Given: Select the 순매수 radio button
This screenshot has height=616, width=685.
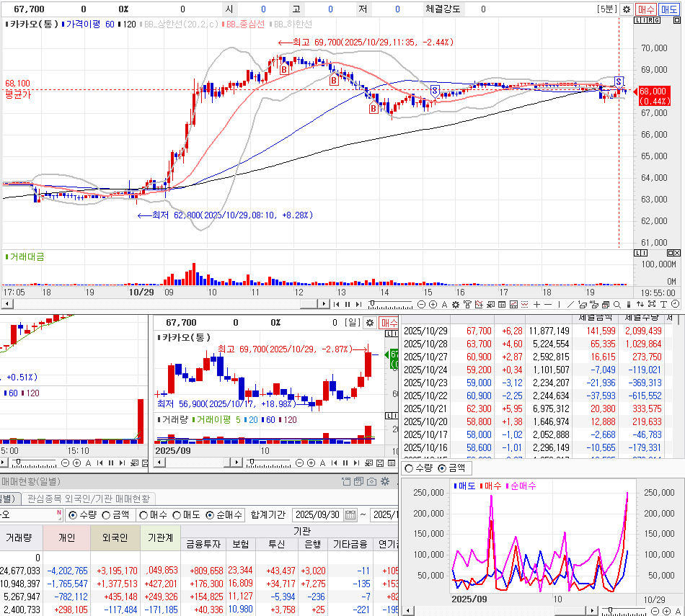Looking at the screenshot, I should point(210,515).
